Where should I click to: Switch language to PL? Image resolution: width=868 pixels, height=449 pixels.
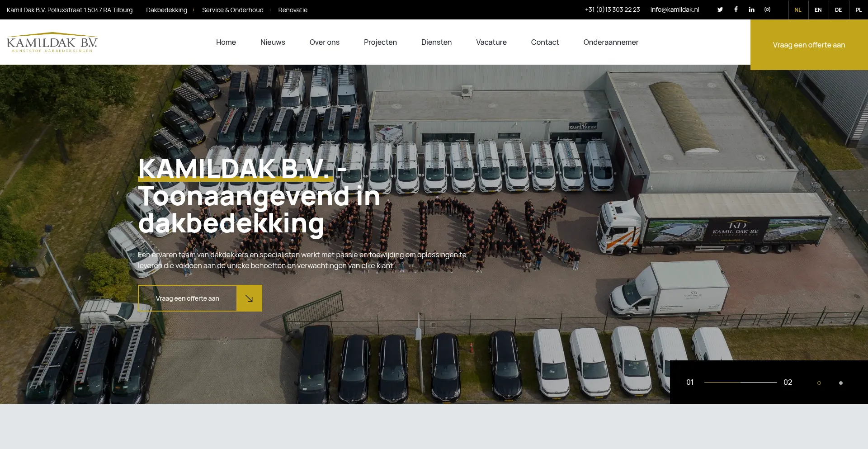pyautogui.click(x=859, y=9)
